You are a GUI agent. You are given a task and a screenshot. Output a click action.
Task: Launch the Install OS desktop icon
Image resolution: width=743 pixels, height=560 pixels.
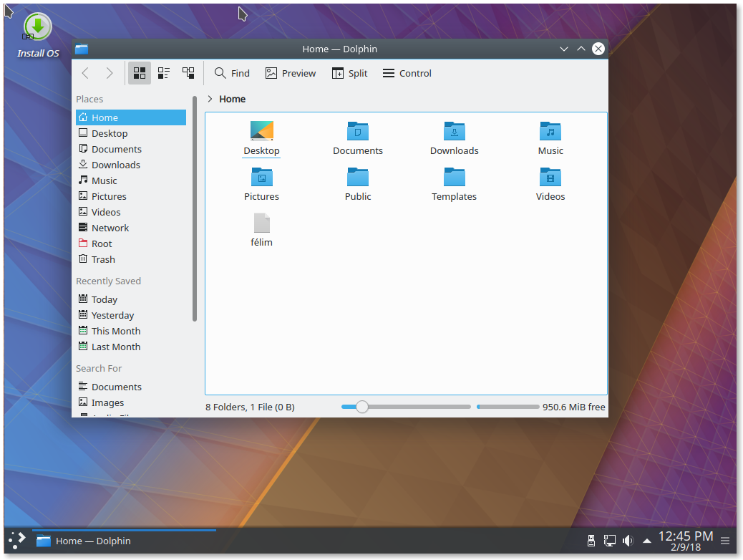38,36
